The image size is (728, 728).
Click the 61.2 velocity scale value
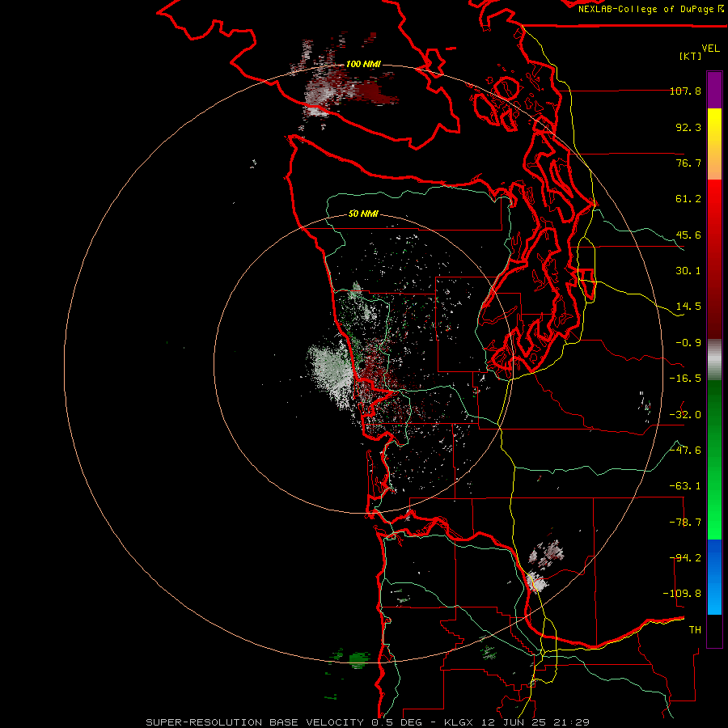(688, 199)
